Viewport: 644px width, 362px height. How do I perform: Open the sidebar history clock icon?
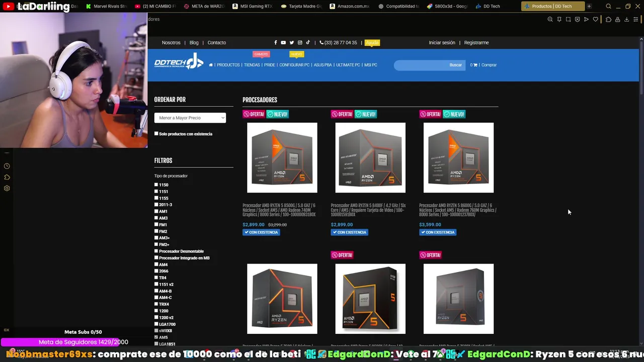(x=7, y=166)
